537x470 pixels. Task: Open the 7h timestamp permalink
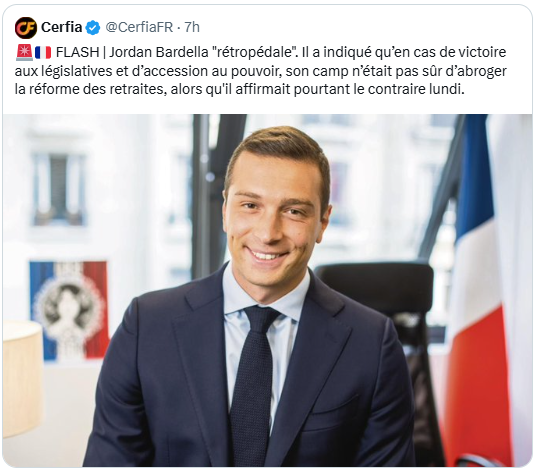[192, 27]
